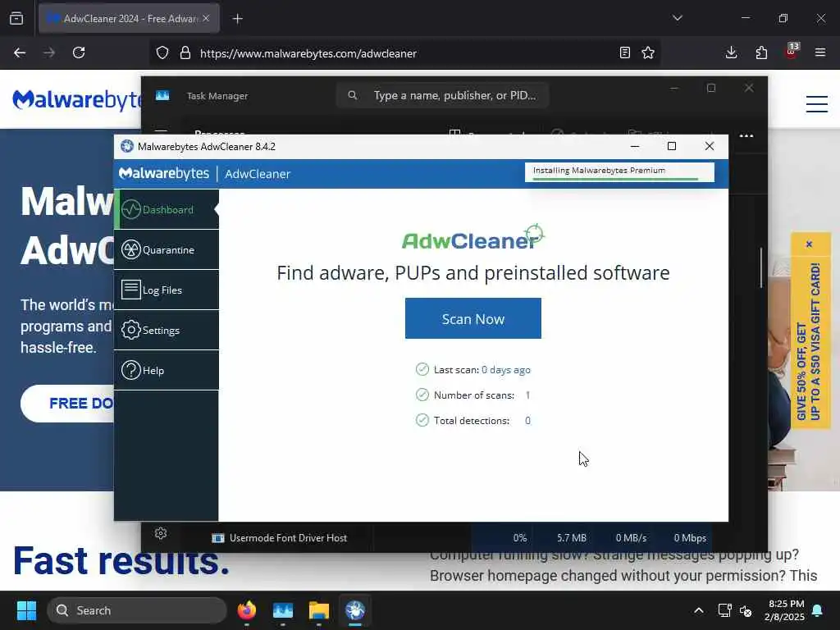Open the AdwCleaner Settings section
This screenshot has height=630, width=840.
pos(167,330)
